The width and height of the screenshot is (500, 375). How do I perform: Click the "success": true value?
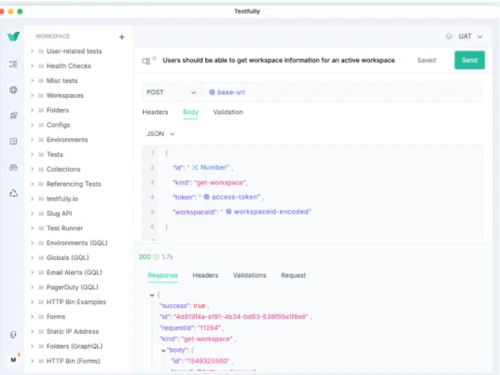pyautogui.click(x=199, y=306)
